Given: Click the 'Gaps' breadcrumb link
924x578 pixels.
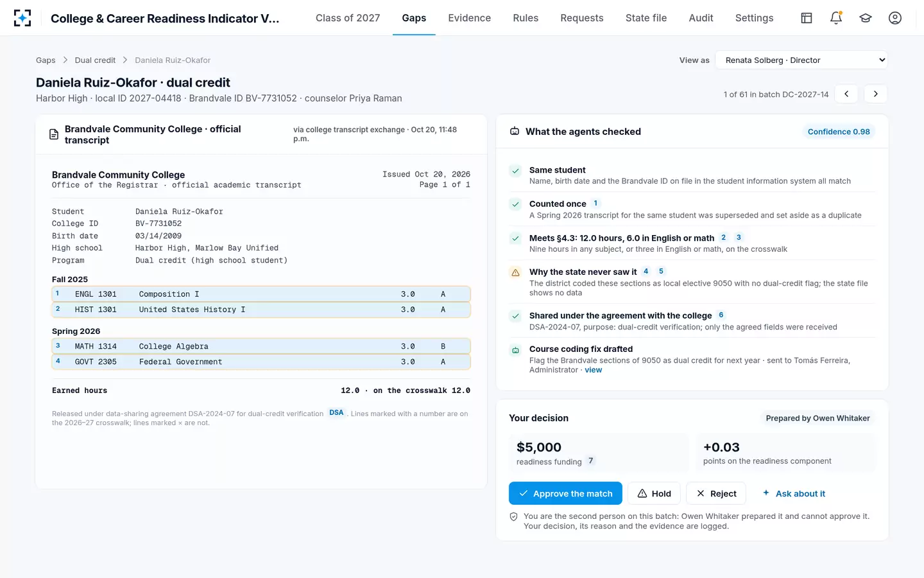Looking at the screenshot, I should point(46,60).
